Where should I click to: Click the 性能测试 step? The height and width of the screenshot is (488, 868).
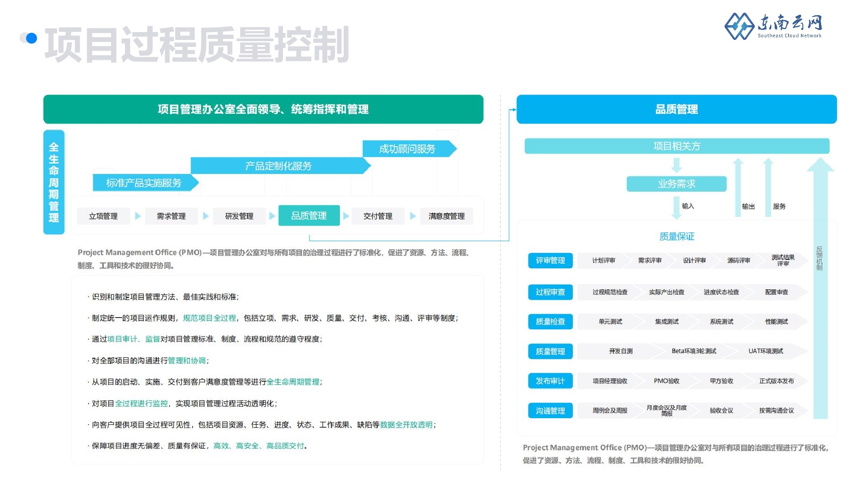[x=776, y=321]
